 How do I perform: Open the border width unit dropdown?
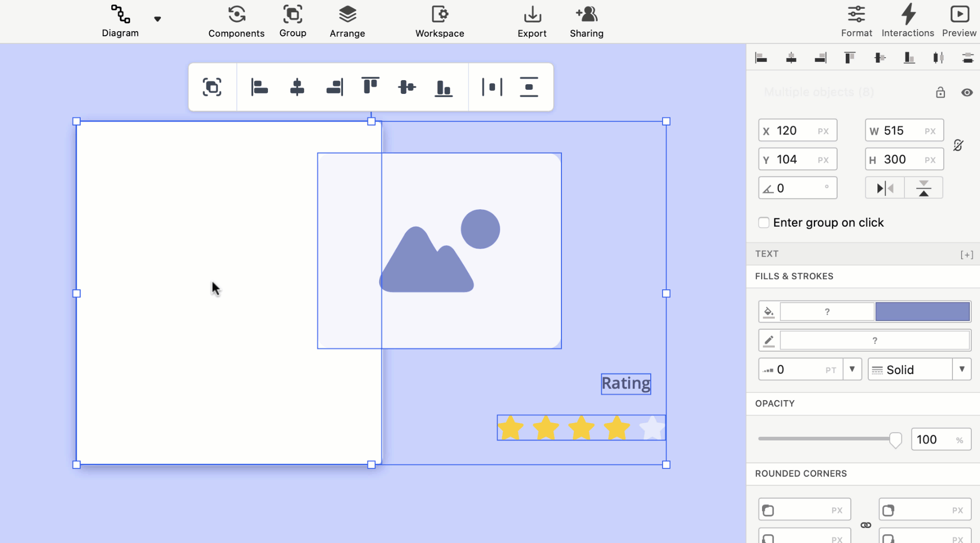click(852, 369)
